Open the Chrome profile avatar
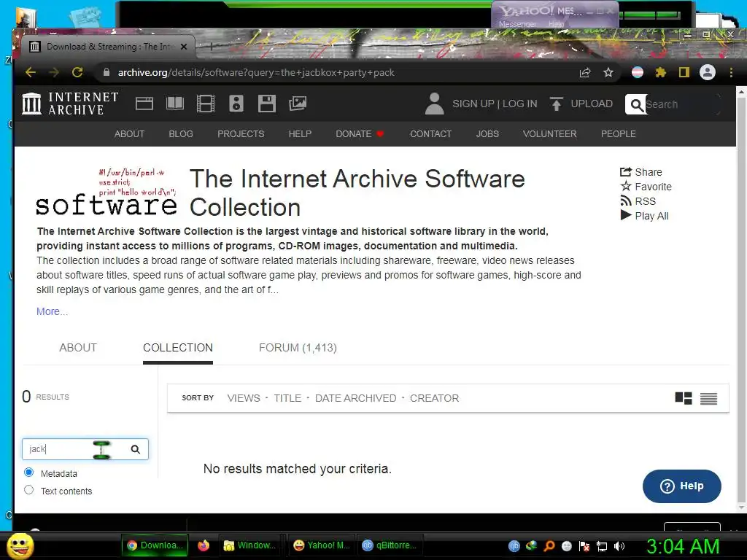 pos(708,72)
